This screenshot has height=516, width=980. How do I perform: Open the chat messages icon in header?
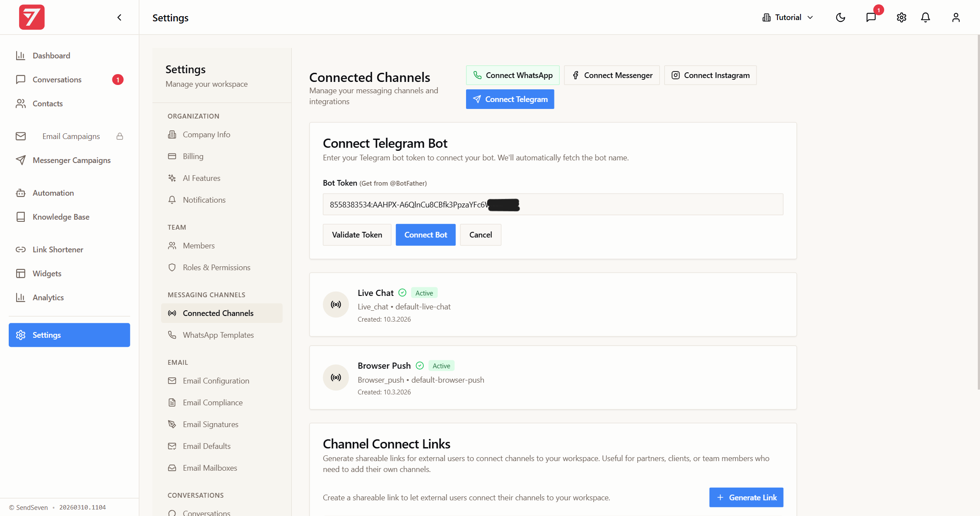[871, 17]
